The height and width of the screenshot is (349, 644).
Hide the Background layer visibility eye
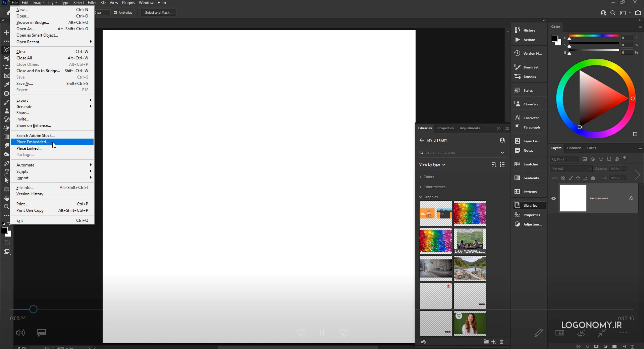click(554, 198)
